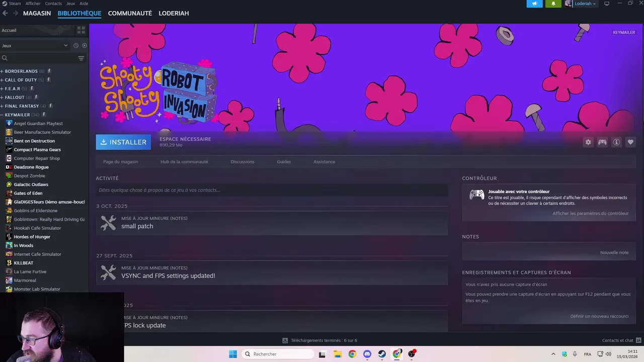The width and height of the screenshot is (644, 362).
Task: Select Galactic Outlaws in library list
Action: 31,185
